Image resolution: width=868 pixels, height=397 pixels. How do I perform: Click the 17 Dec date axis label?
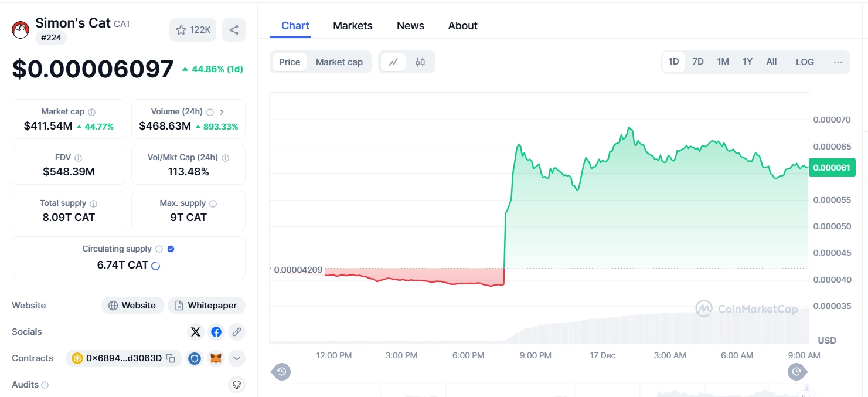click(x=603, y=355)
